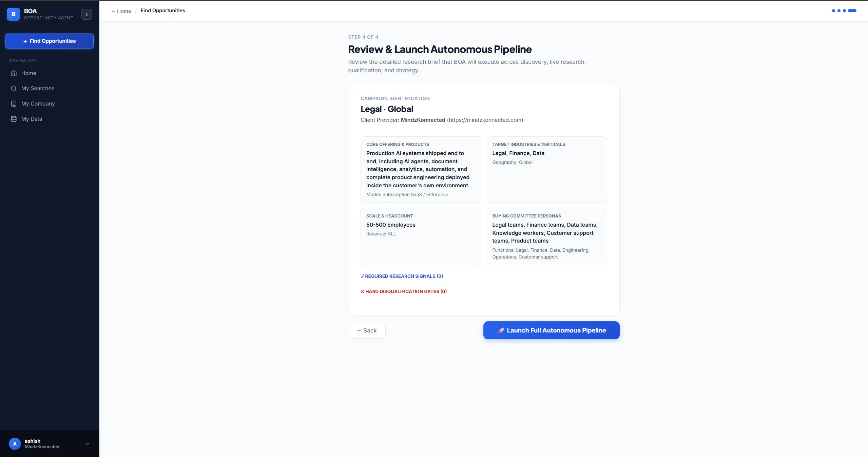Click the step progress dots indicator
This screenshot has width=868, height=457.
point(844,11)
